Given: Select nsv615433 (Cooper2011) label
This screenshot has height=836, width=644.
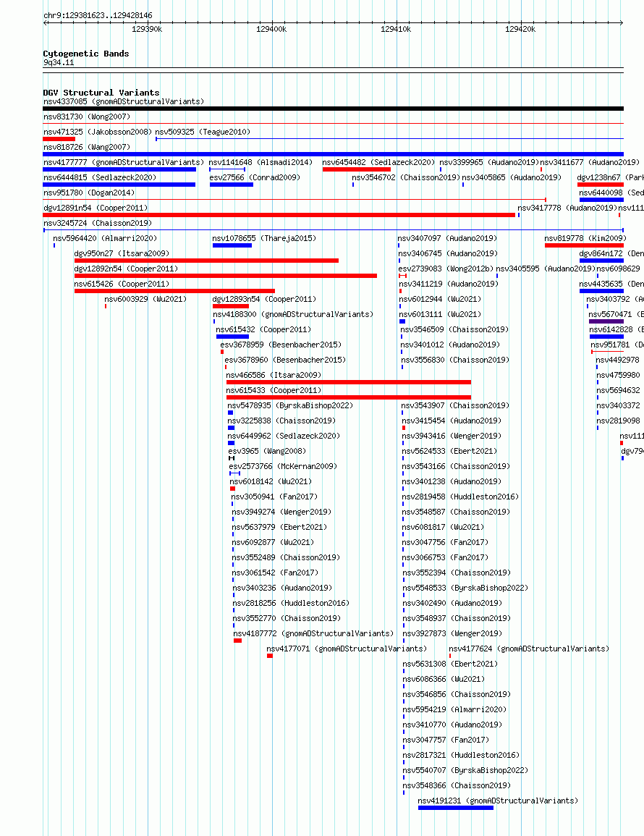Looking at the screenshot, I should pos(274,390).
